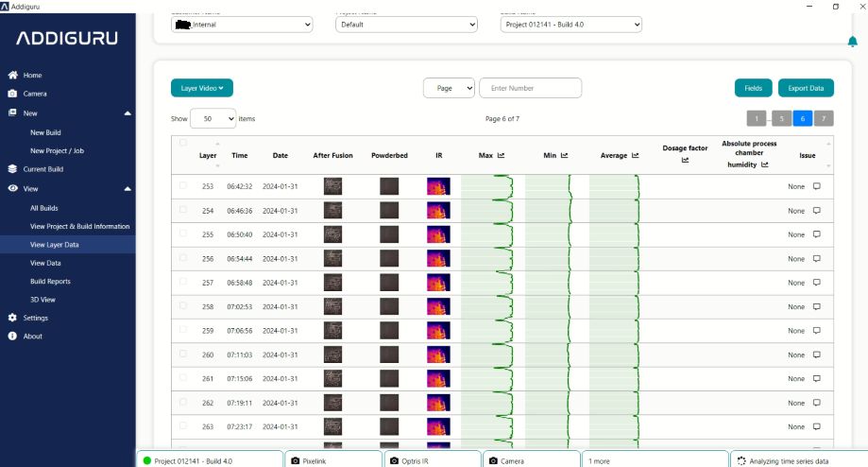
Task: Click the Min column chart icon
Action: pos(564,155)
